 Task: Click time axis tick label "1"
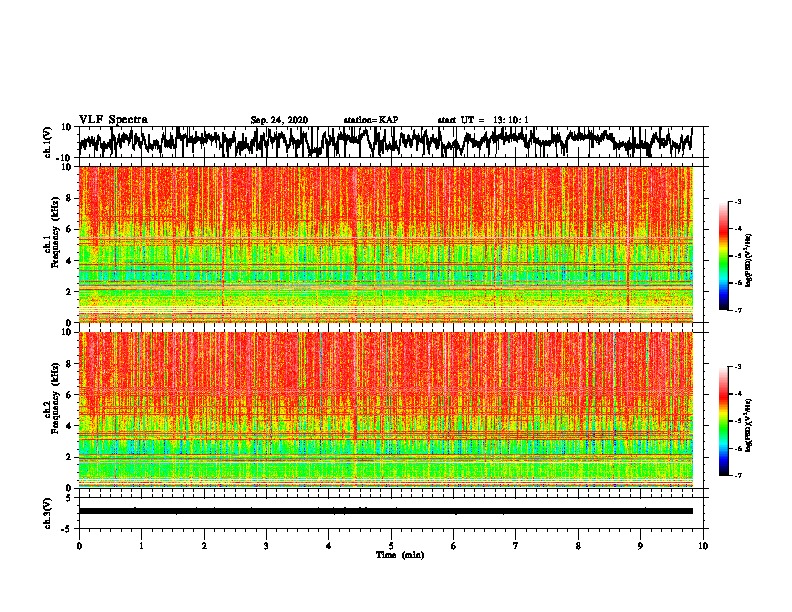(x=141, y=546)
